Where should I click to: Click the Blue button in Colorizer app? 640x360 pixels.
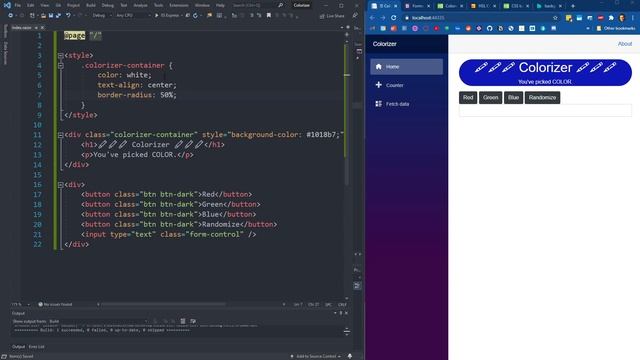pos(513,98)
